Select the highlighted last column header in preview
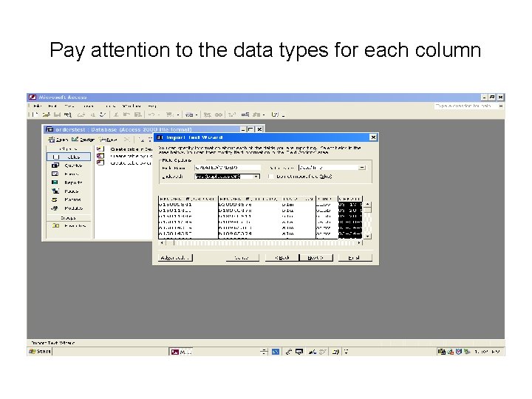Image resolution: width=532 pixels, height=399 pixels. [350, 199]
